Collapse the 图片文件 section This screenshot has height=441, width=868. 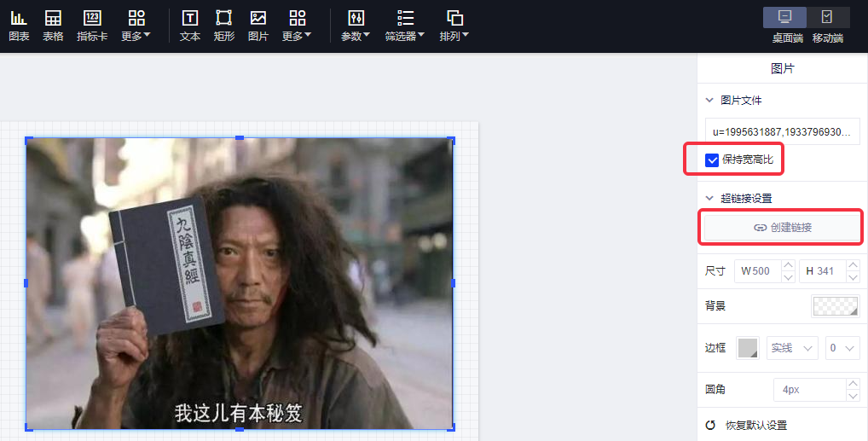709,100
